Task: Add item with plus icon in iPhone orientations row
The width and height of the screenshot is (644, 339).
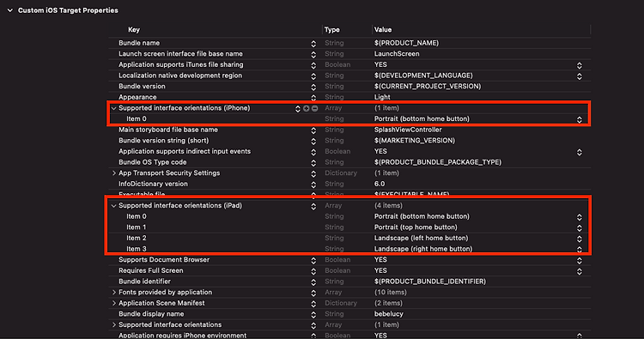Action: tap(306, 108)
